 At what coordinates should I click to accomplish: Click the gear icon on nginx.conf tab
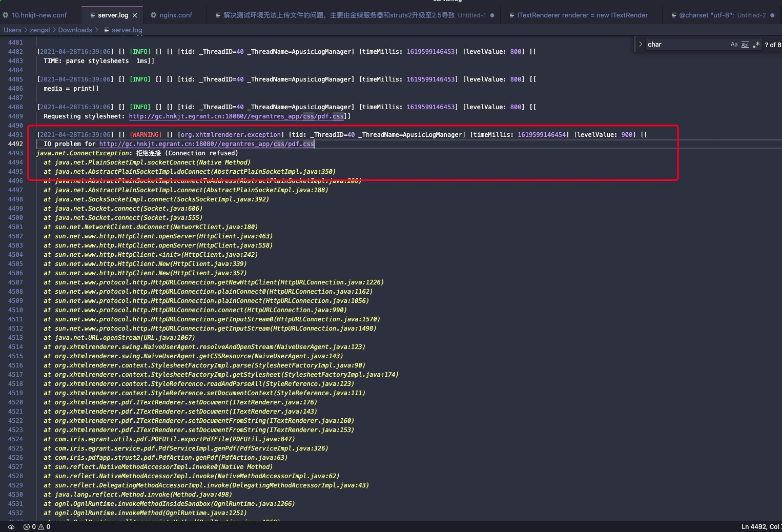point(154,15)
